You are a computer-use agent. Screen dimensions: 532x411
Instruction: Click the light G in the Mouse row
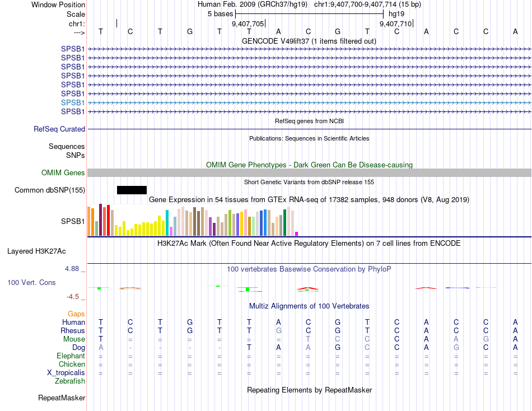(486, 339)
